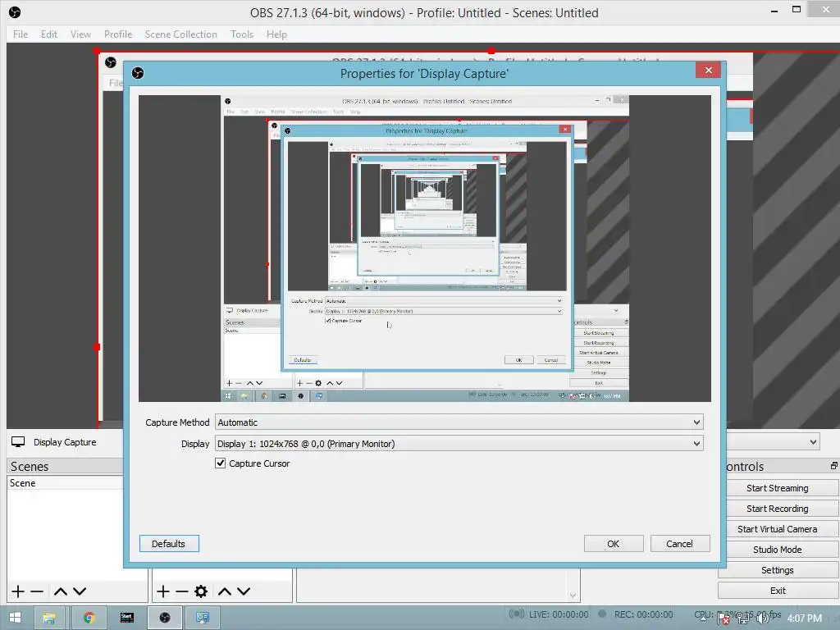The width and height of the screenshot is (840, 630).
Task: Move source up in Sources panel
Action: pos(225,591)
